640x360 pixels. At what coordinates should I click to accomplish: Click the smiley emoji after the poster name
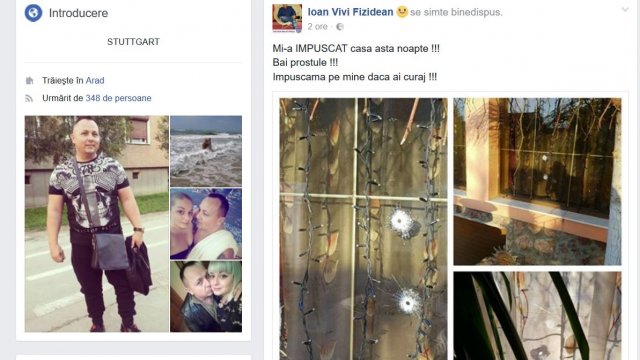(x=402, y=12)
